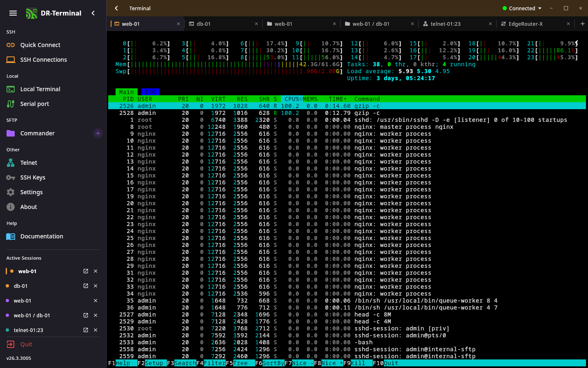588x368 pixels.
Task: Open the hamburger menu icon
Action: (13, 13)
